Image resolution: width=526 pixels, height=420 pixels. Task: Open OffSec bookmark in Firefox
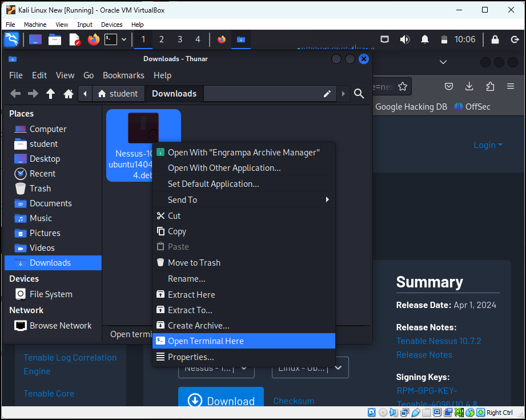[472, 107]
